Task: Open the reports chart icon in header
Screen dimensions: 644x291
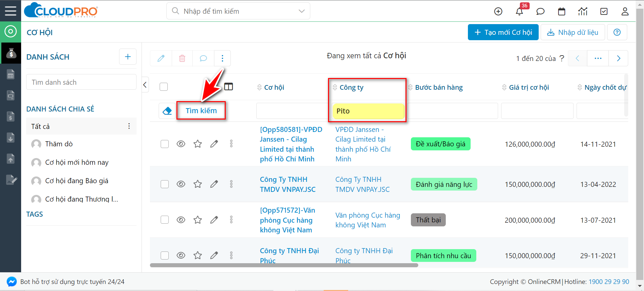Action: (x=583, y=11)
